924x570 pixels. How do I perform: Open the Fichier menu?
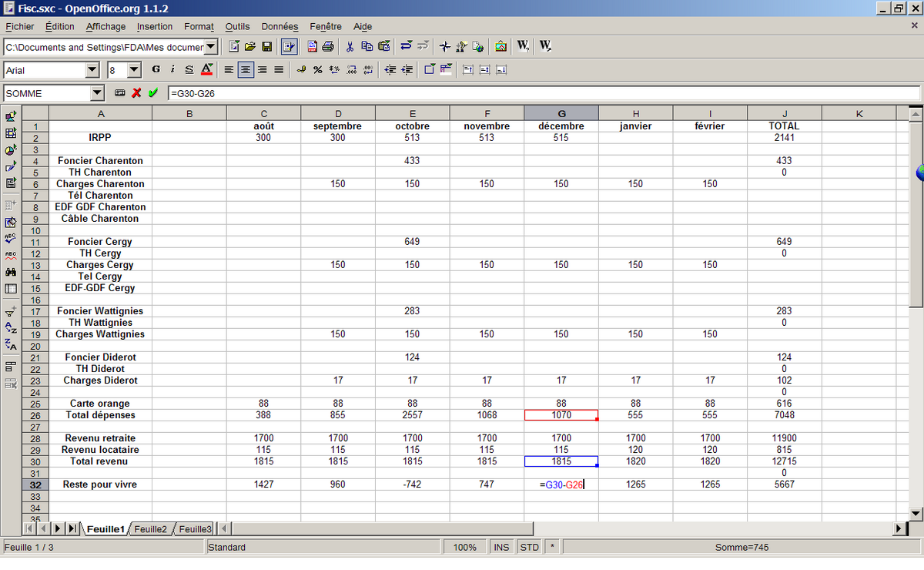point(19,26)
